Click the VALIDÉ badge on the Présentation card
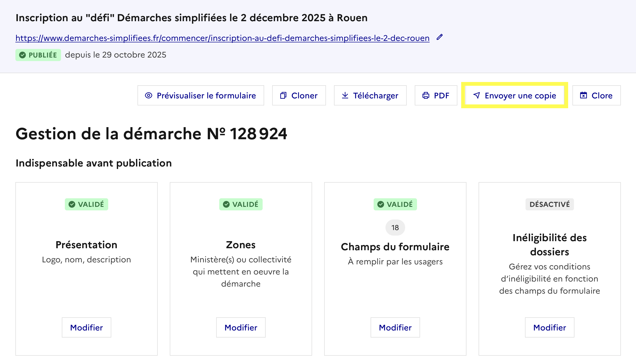 [87, 204]
